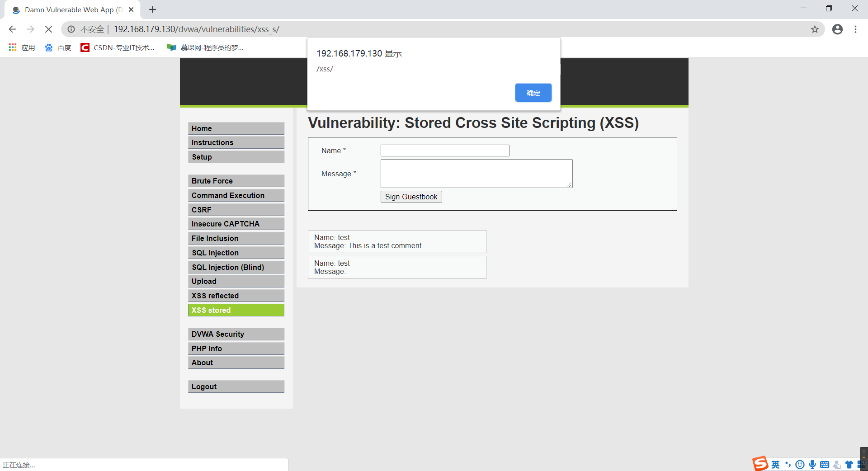Click the address bar URL

coord(197,29)
